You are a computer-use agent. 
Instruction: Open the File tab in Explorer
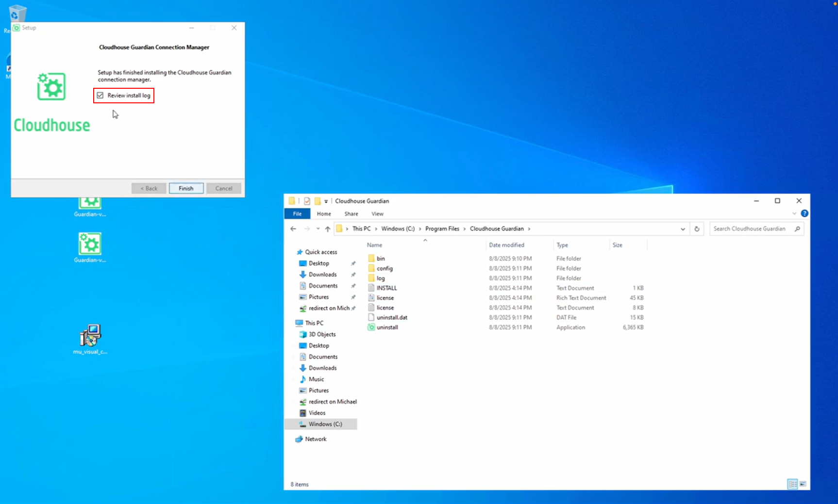pyautogui.click(x=297, y=214)
